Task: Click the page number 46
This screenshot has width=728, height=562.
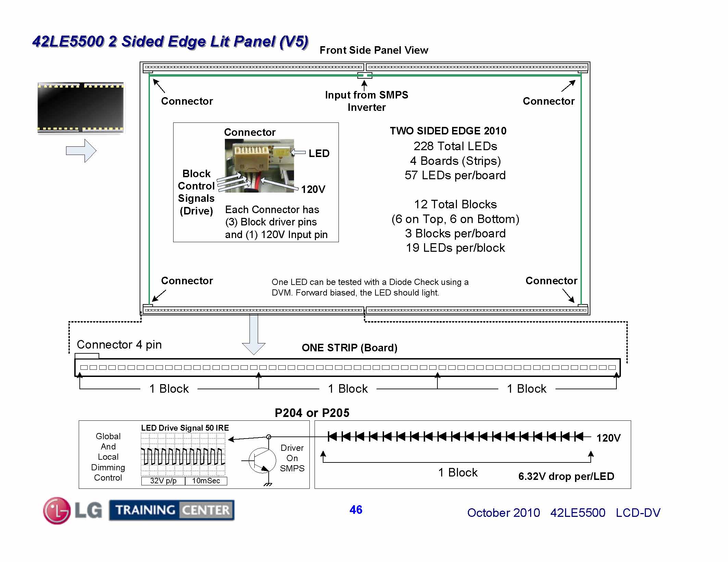Action: (356, 510)
